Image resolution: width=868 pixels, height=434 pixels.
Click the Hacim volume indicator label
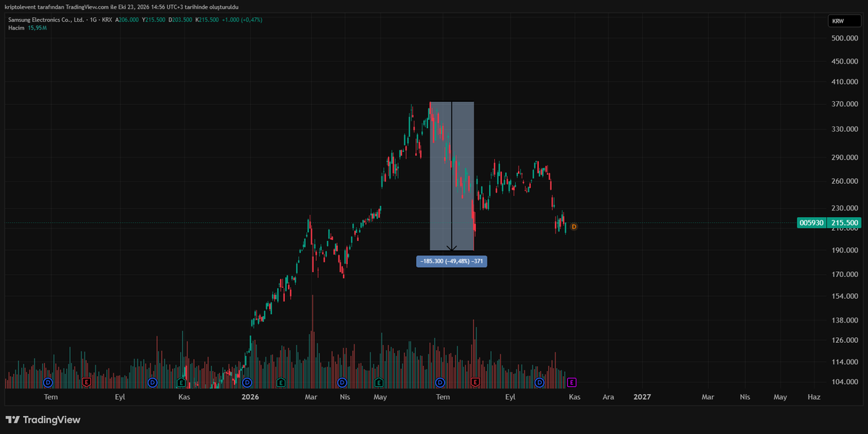(x=16, y=27)
